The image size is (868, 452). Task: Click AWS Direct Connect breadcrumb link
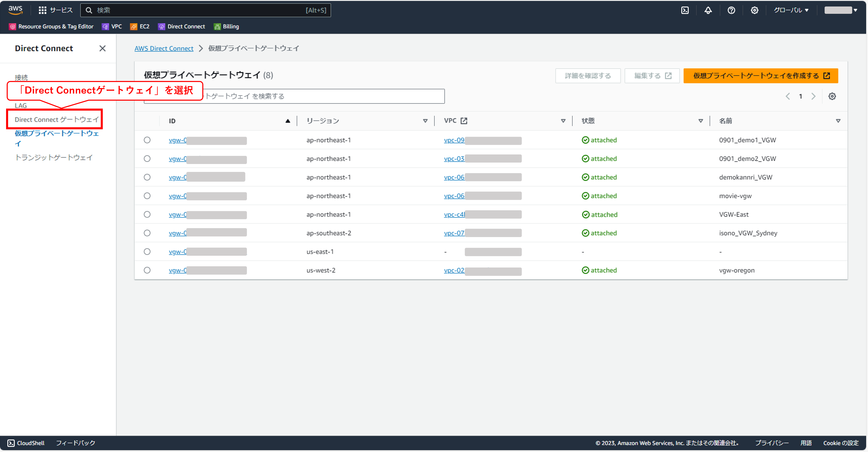[164, 49]
